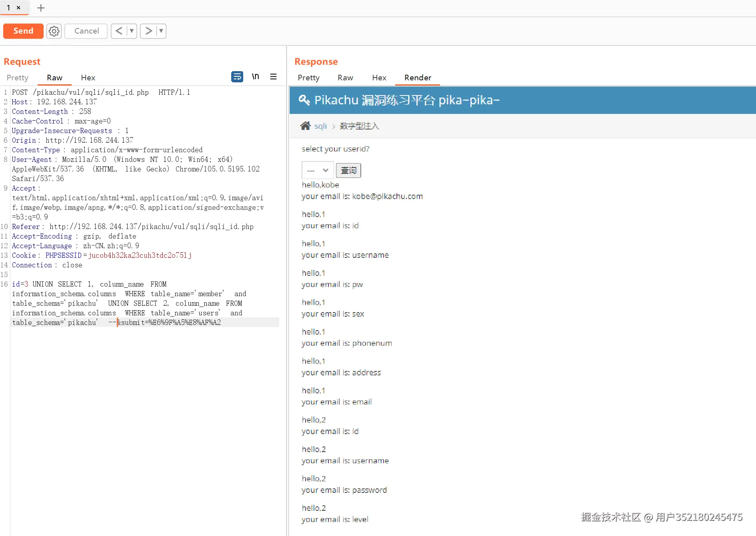Switch Request view to Raw
This screenshot has height=536, width=756.
click(x=54, y=78)
